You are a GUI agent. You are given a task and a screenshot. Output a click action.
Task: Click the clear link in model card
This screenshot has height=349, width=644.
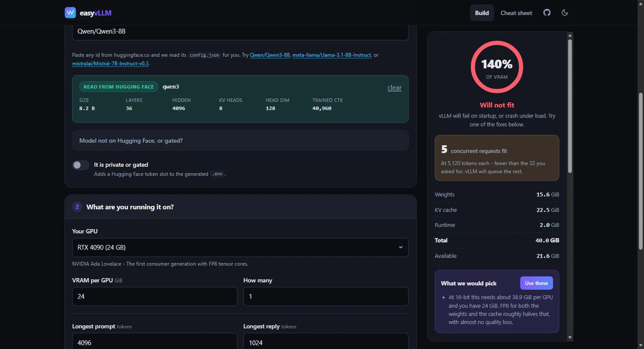394,88
